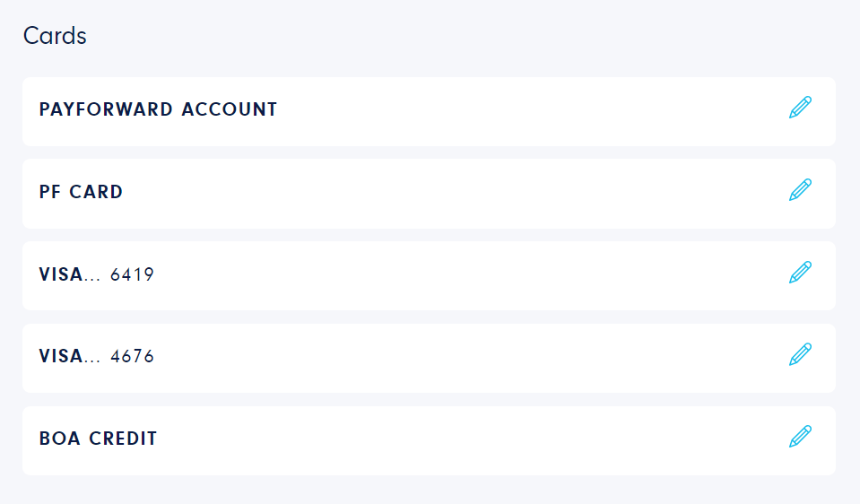Choose the VISA... 4676 card label
This screenshot has height=504, width=860.
pos(97,356)
